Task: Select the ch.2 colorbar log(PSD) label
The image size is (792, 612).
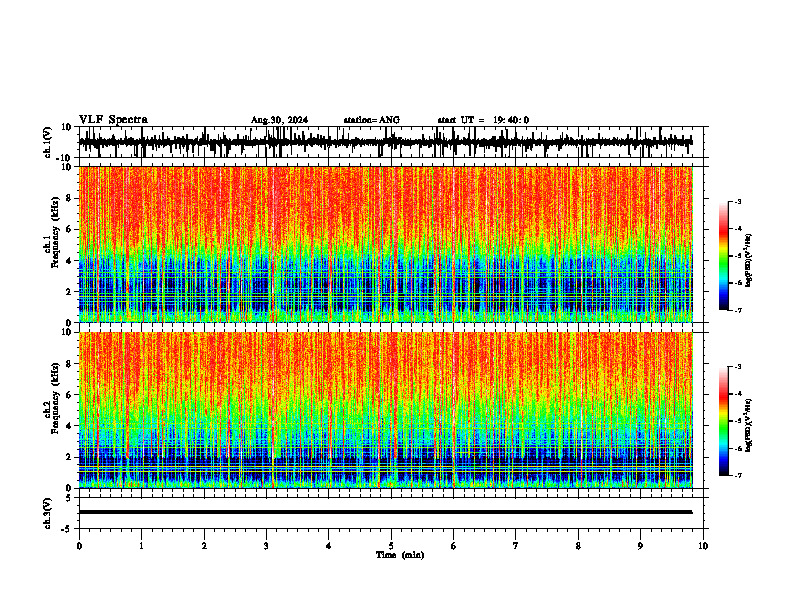Action: pos(749,425)
